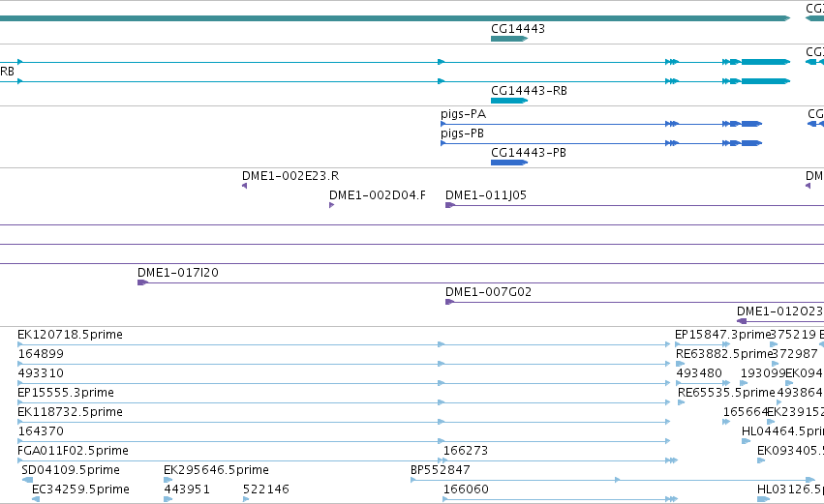Click the CG14443-PB label

click(x=529, y=153)
